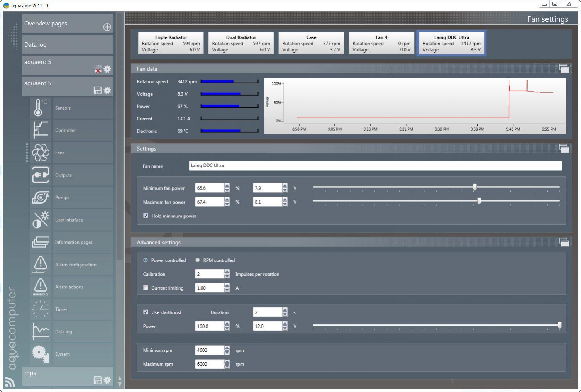Open settings gear of first aquaero 5

[x=107, y=69]
